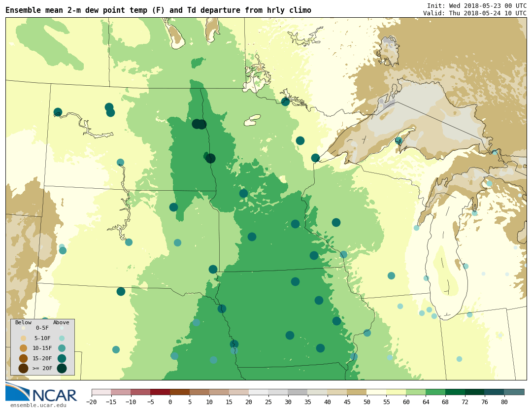Pick the pale yellow swatch between 50 and 55
532x411 pixels.
coord(377,392)
